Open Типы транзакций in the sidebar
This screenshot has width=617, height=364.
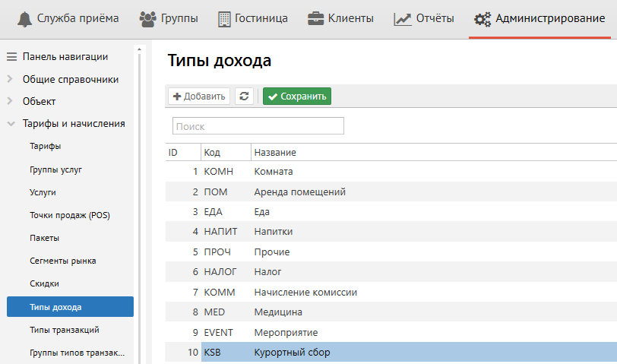[65, 330]
